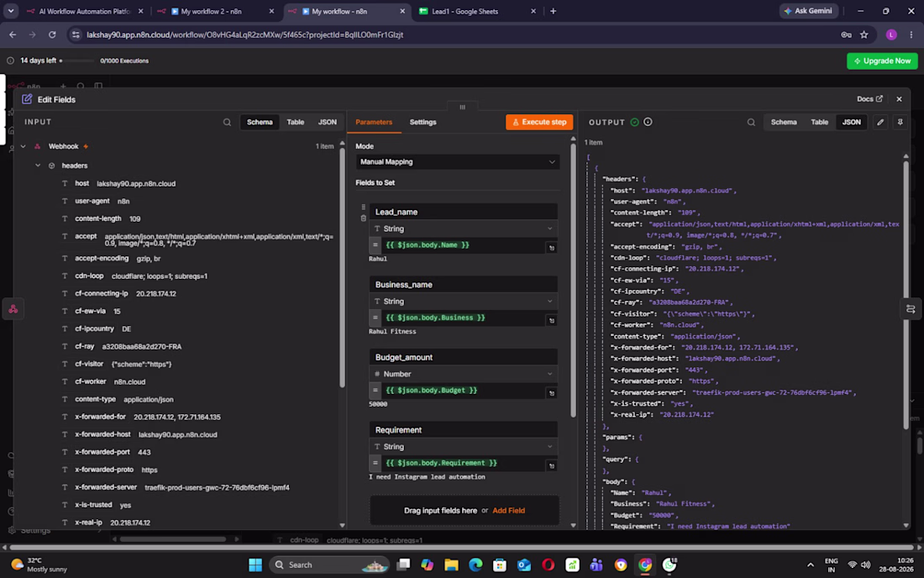The height and width of the screenshot is (578, 924).
Task: Switch OUTPUT view to JSON
Action: tap(851, 122)
